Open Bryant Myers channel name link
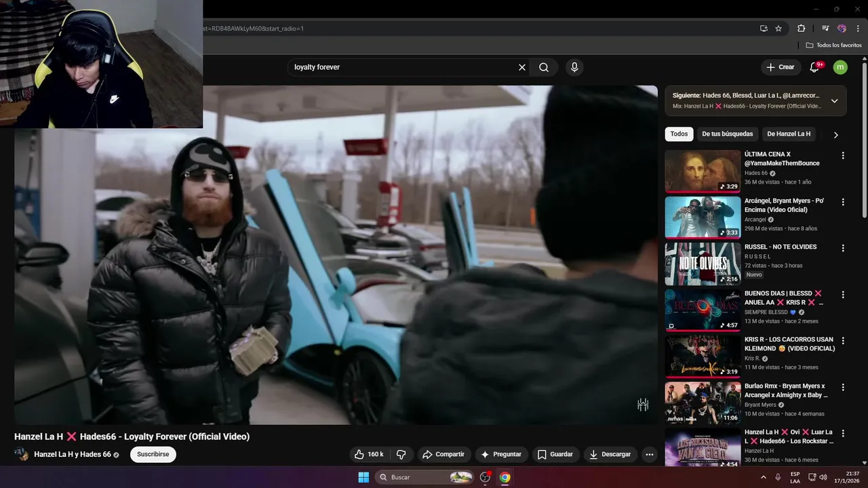868x488 pixels. click(x=760, y=405)
